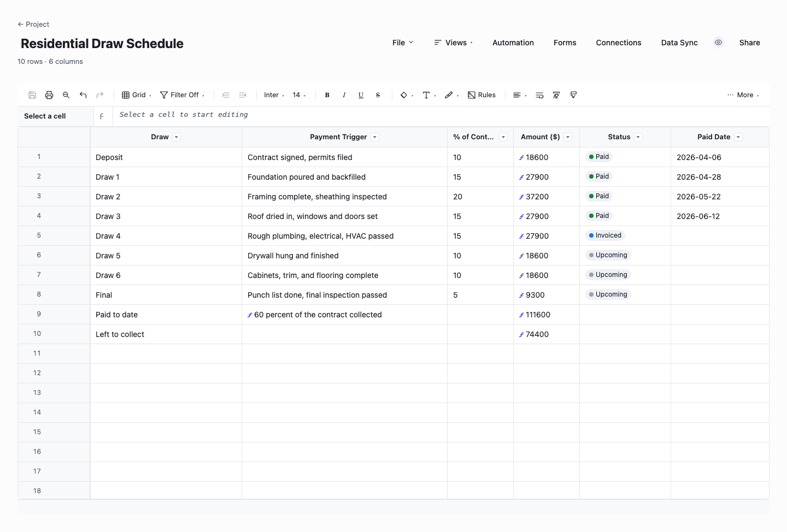Screen dimensions: 787x532
Task: Select row header number 15
Action: pos(54,432)
